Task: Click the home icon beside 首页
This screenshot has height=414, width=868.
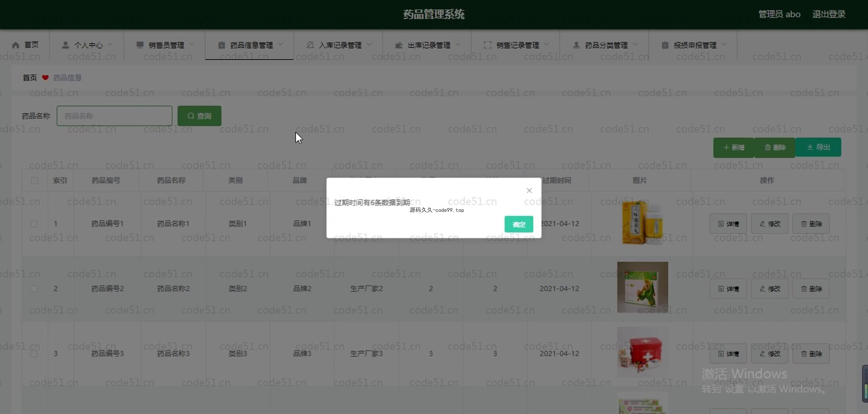Action: pos(16,45)
